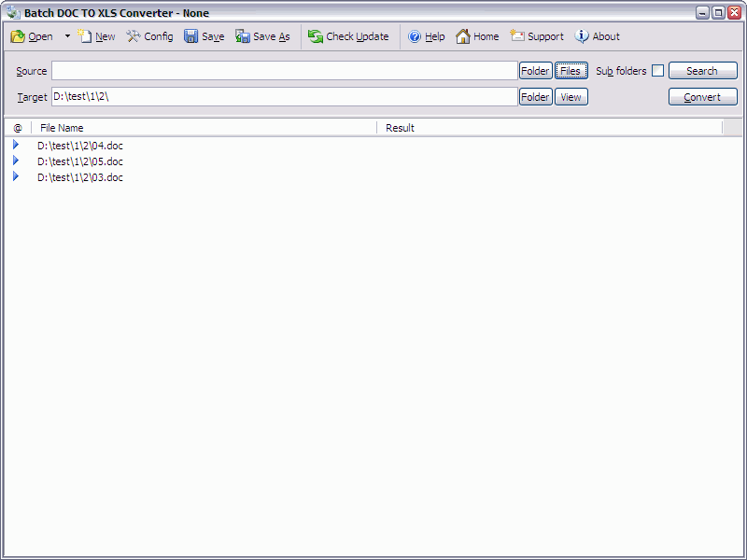Screen dimensions: 747x560
Task: Click the application icon in title bar
Action: coord(14,12)
